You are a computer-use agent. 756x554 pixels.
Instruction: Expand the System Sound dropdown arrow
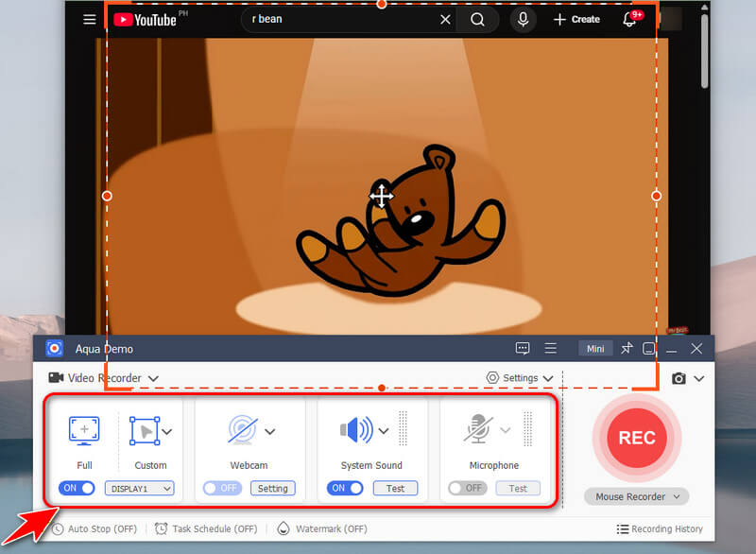(x=384, y=430)
